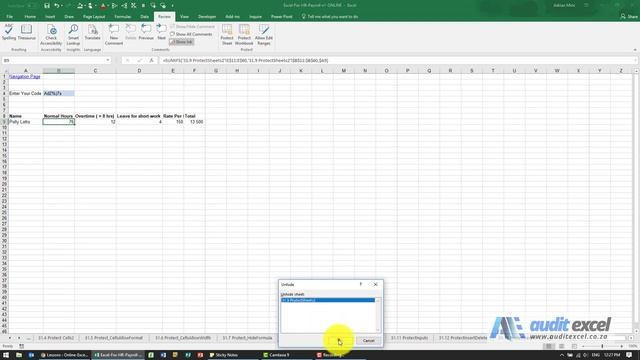Click the Protect Workbook button
The image size is (640, 360).
(x=244, y=35)
